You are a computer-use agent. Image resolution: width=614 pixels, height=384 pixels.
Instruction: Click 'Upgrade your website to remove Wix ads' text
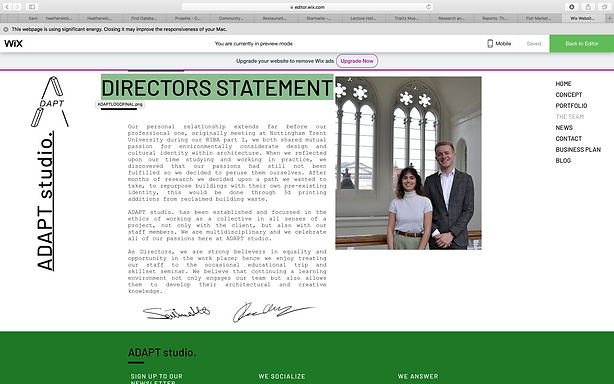point(285,61)
